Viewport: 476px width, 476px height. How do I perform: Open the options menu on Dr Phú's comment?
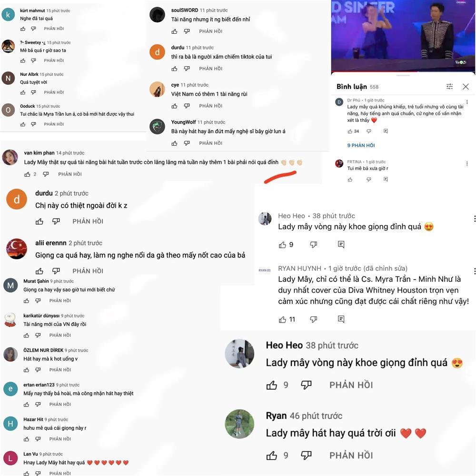[467, 102]
